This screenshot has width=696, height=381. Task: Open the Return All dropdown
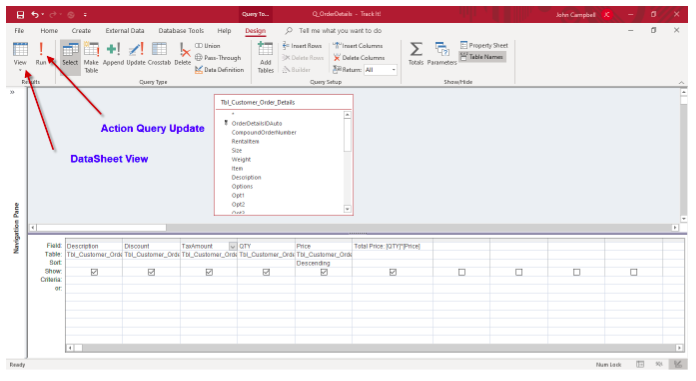point(393,70)
